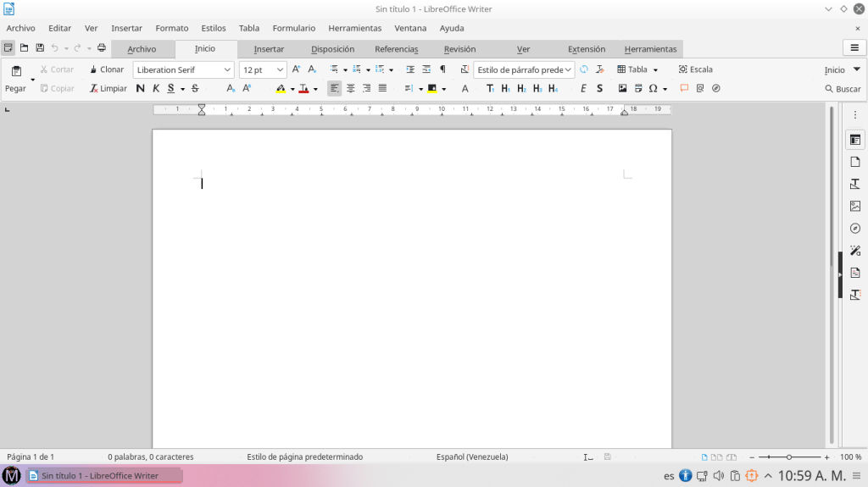Click the print icon in the top toolbar
The height and width of the screenshot is (487, 868).
[x=102, y=48]
